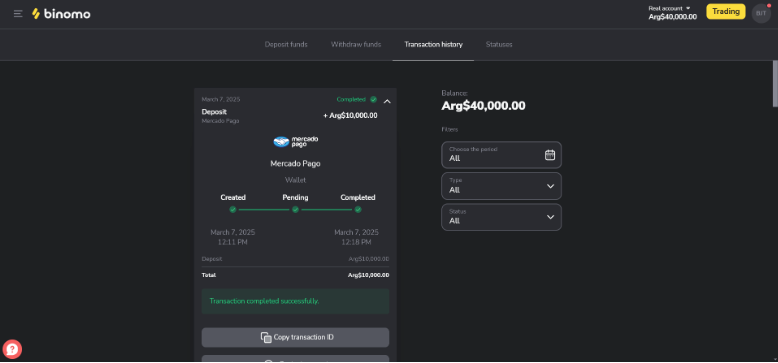Click the Transaction completed successfully message

point(264,301)
